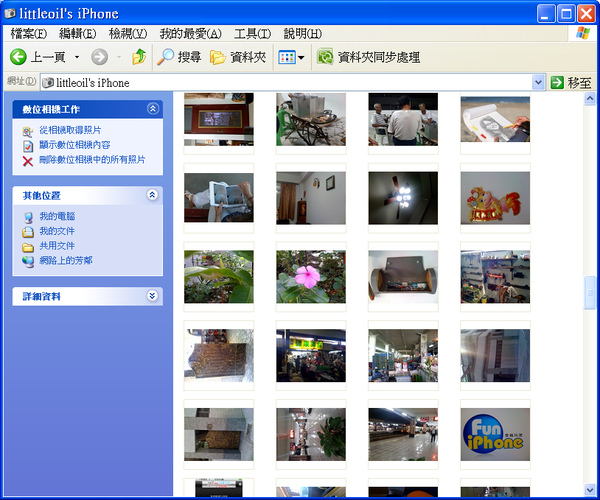This screenshot has height=500, width=600.
Task: Open My Documents (我的文件) link
Action: tap(57, 231)
